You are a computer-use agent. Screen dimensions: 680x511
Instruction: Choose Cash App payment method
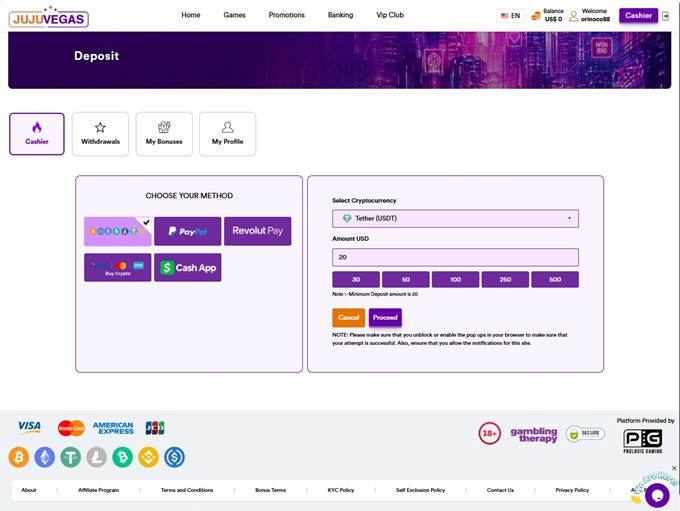tap(187, 268)
